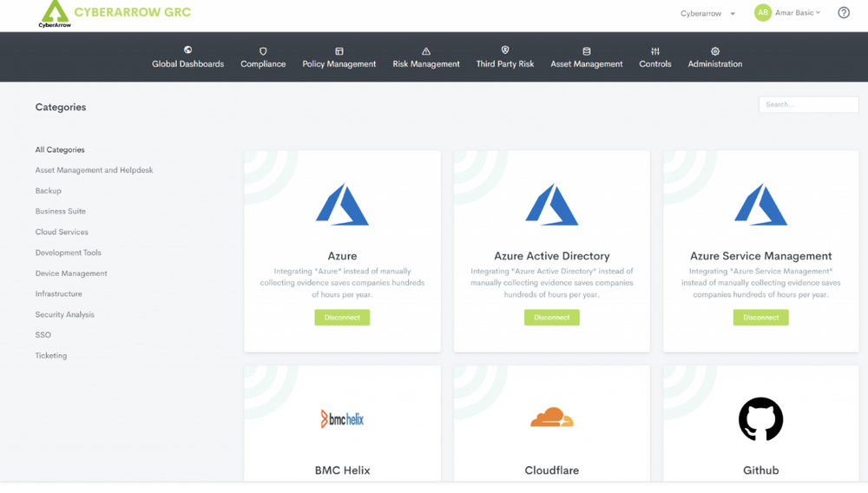Filter by Backup category
This screenshot has width=868, height=493.
[48, 190]
